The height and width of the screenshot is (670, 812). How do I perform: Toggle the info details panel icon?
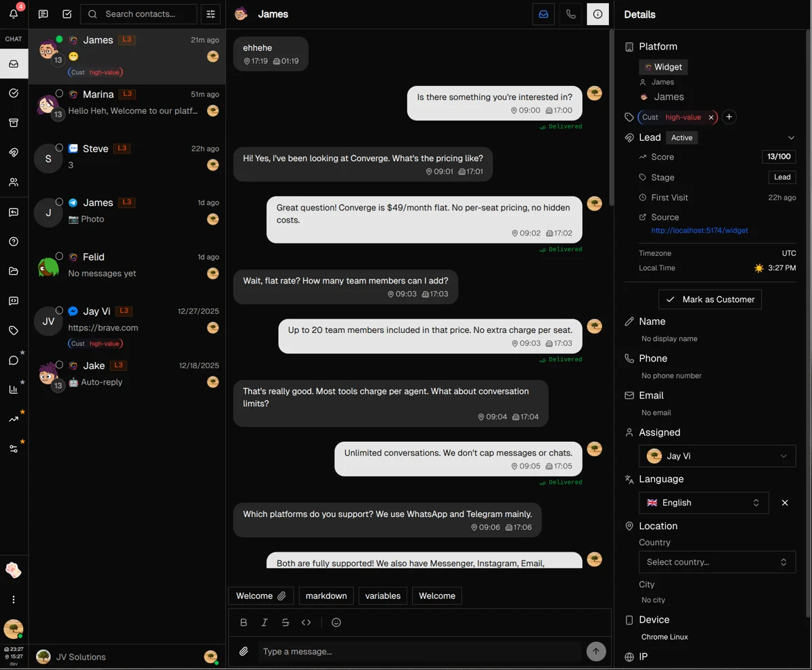click(x=598, y=14)
